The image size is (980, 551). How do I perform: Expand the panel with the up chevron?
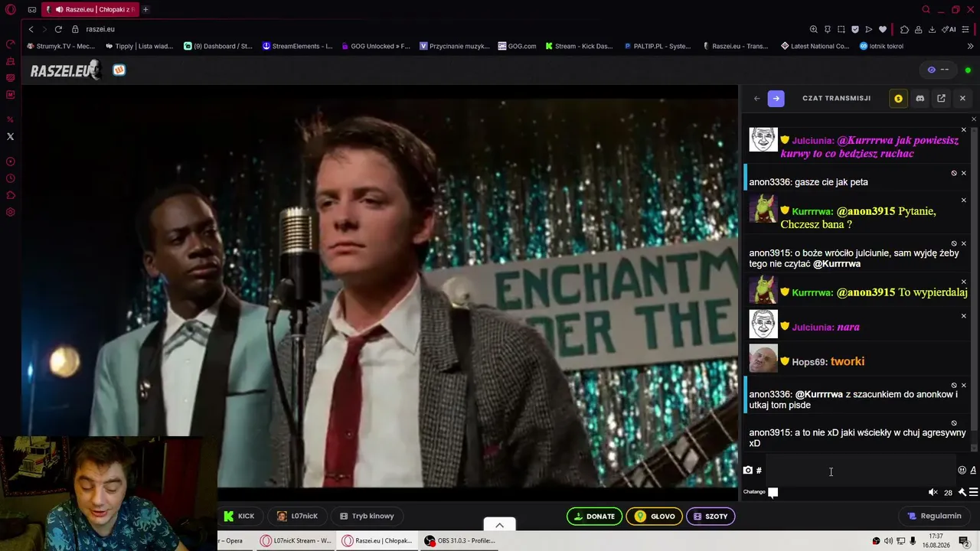click(x=499, y=525)
